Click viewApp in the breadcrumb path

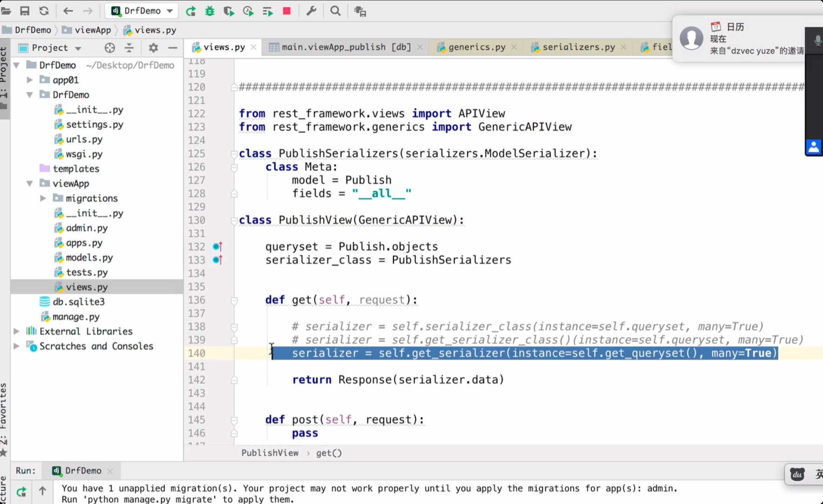click(x=87, y=30)
